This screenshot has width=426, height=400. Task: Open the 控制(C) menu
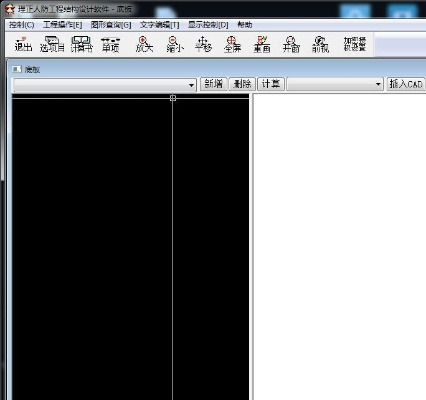pos(22,25)
